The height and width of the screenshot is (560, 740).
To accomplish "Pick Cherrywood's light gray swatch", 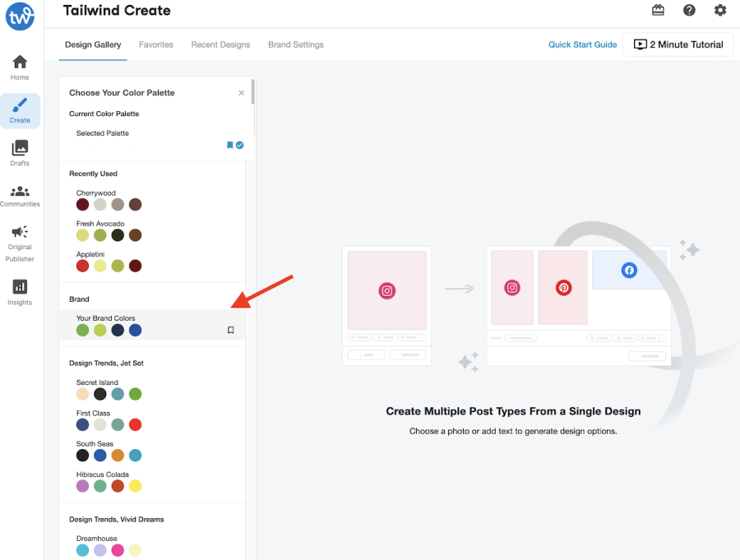I will (x=100, y=205).
